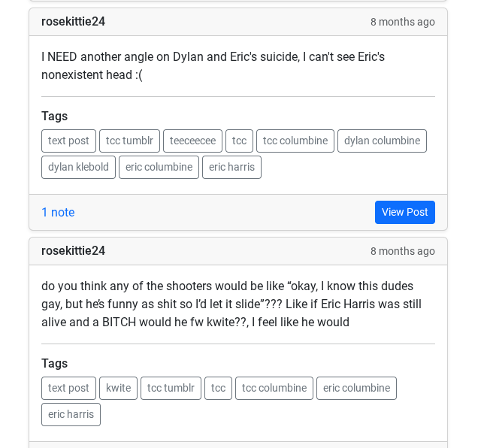Open "tcc columbine" tag in the lower post

coord(274,388)
